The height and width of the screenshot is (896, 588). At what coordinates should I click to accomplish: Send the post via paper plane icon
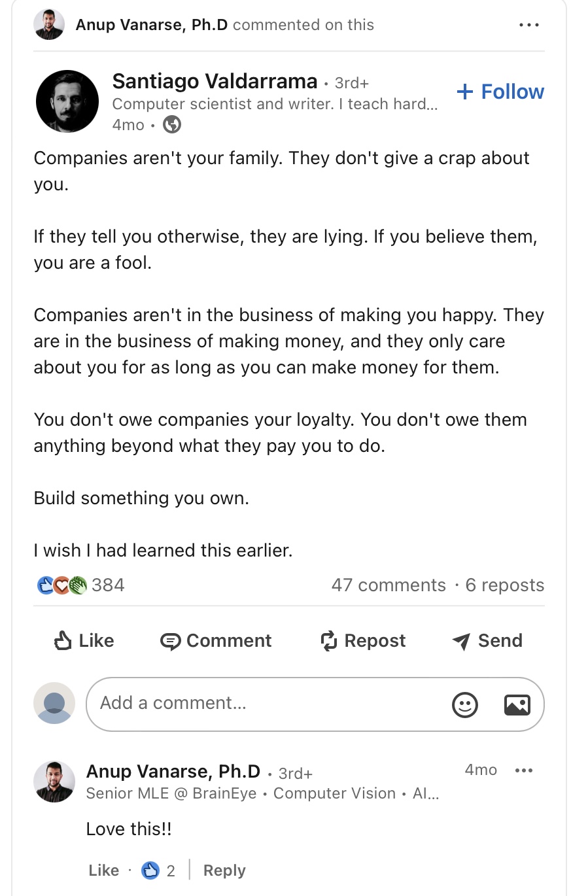click(x=461, y=642)
